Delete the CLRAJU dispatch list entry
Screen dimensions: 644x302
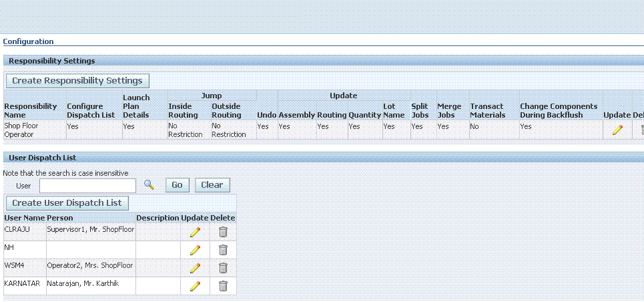[223, 232]
